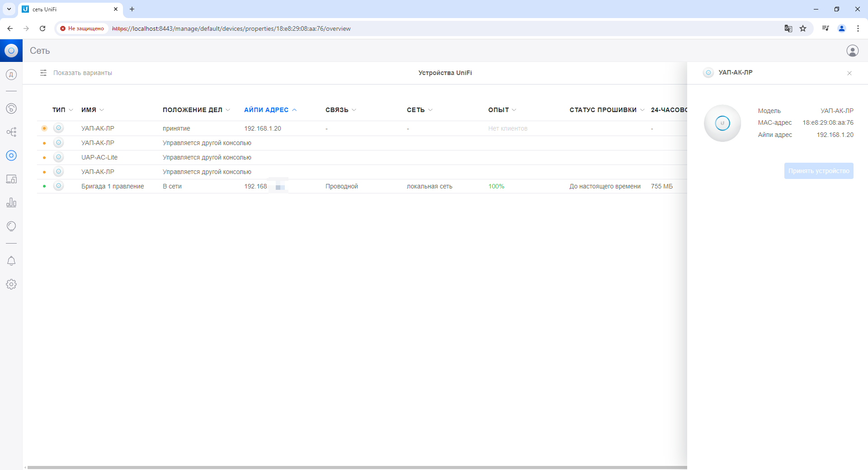Sort by the 24-ЧАСОВОЙ column header
This screenshot has width=868, height=470.
coord(669,110)
